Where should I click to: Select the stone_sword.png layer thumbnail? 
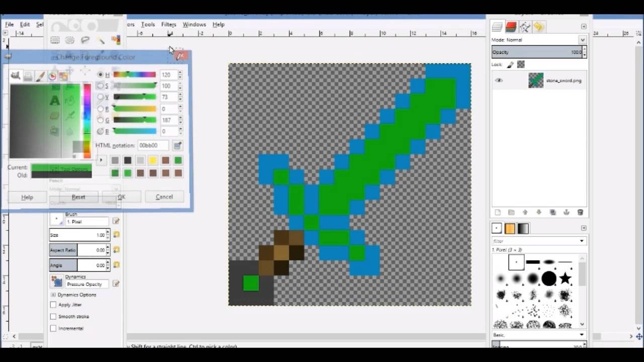tap(536, 80)
